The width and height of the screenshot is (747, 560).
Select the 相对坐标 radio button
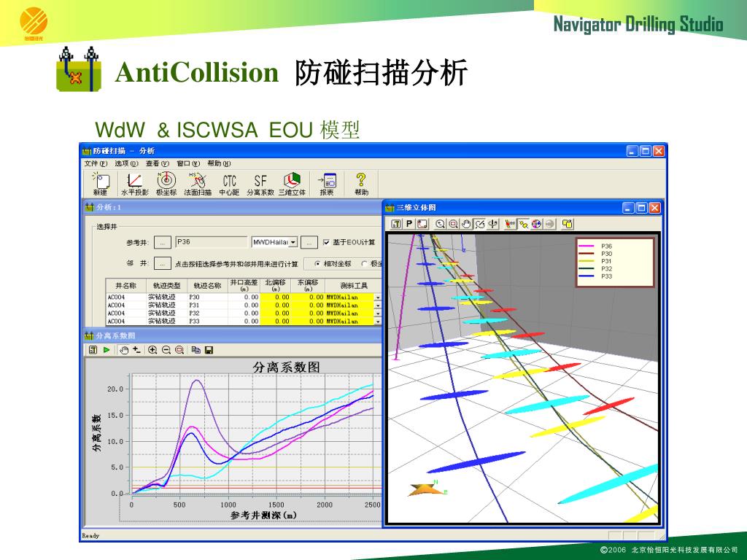(x=317, y=263)
